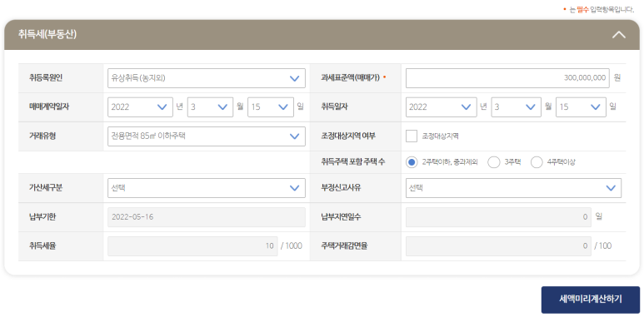Click the 납부지연일수 field
The height and width of the screenshot is (317, 644).
(x=498, y=217)
